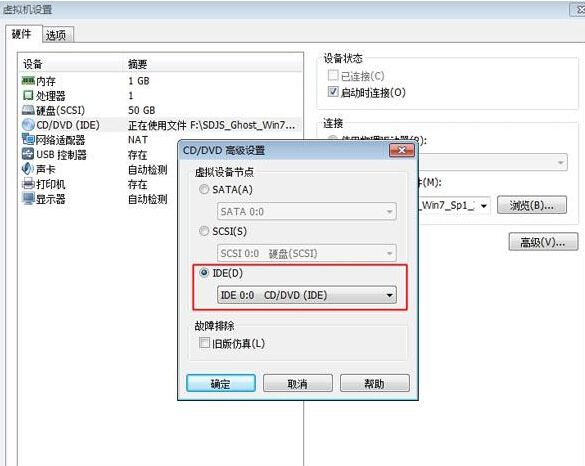
Task: Select the 内存 row in device list
Action: (160, 81)
